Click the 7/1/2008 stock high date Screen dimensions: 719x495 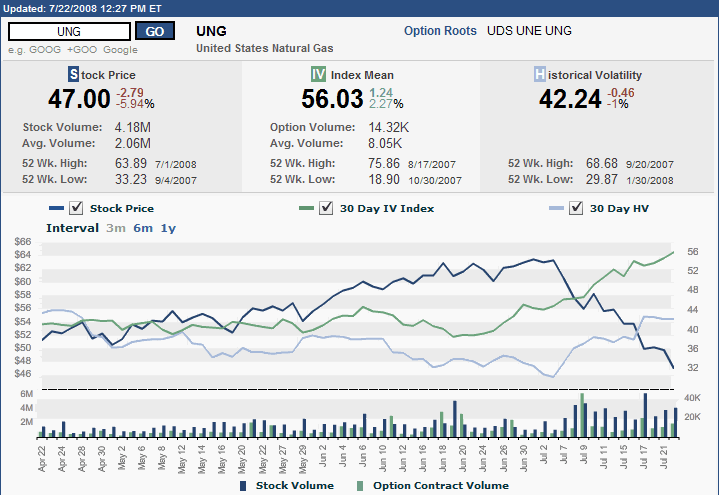pos(176,164)
